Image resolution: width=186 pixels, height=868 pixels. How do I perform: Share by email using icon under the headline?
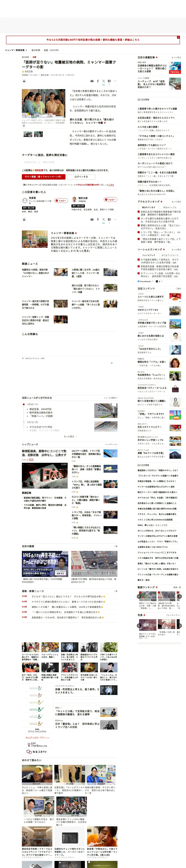click(92, 81)
